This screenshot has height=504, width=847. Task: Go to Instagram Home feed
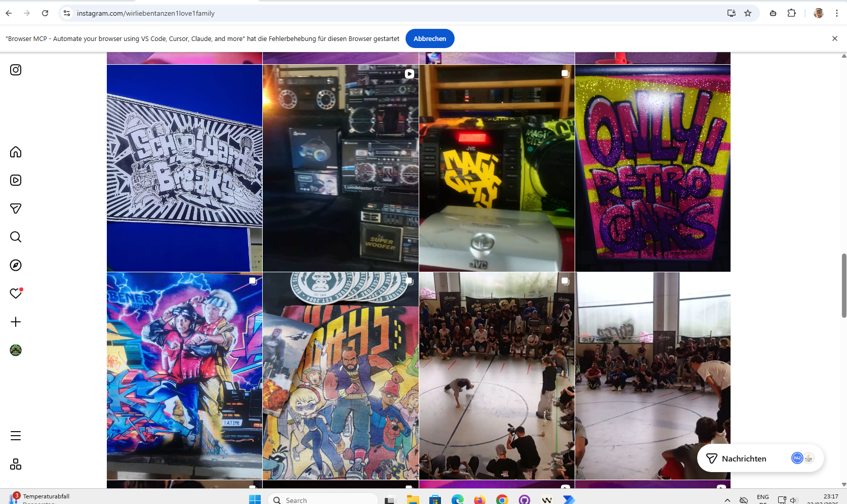[x=16, y=152]
